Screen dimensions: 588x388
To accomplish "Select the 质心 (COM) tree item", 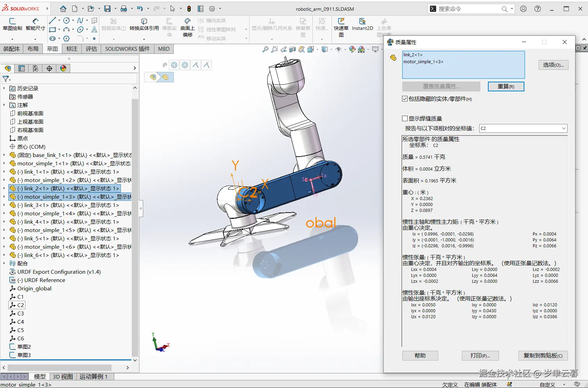I will pos(31,147).
